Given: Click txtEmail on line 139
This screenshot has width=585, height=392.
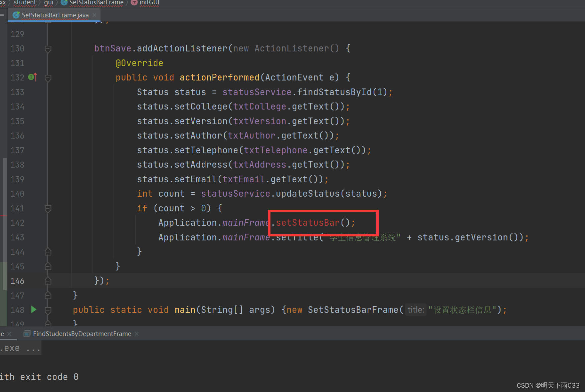Looking at the screenshot, I should point(244,179).
